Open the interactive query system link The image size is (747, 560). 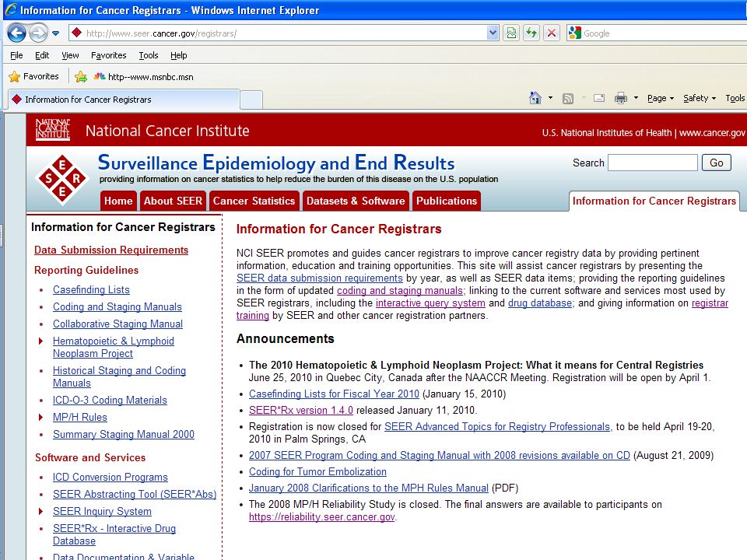coord(430,303)
